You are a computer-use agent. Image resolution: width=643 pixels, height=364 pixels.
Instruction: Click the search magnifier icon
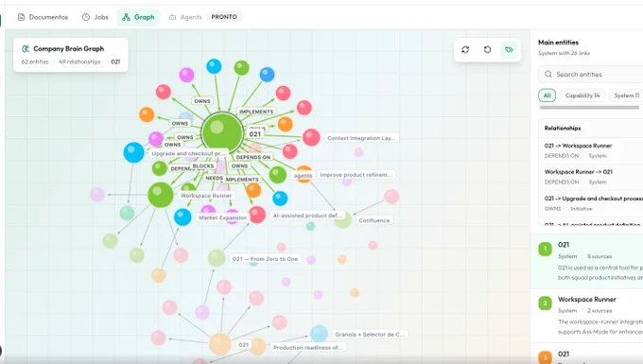547,74
